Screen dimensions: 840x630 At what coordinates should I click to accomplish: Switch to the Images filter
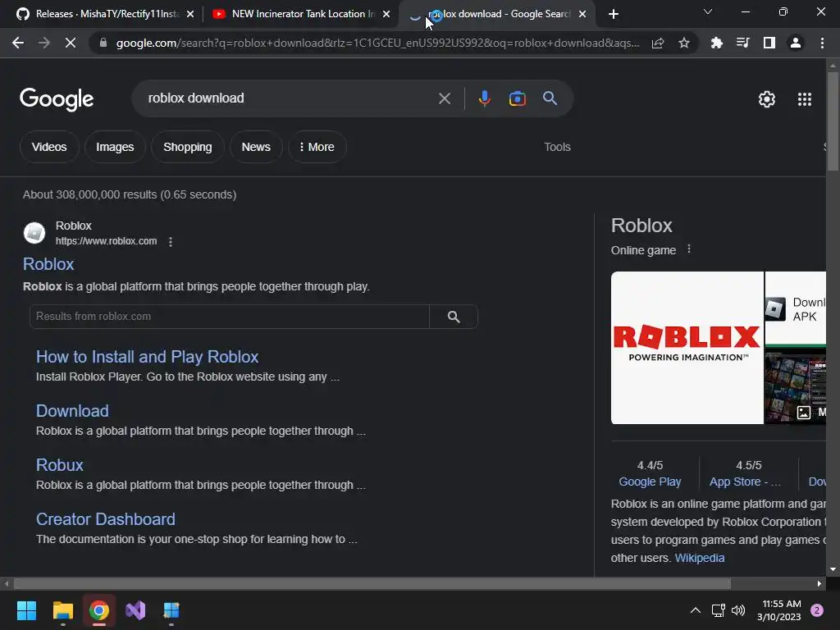point(115,147)
